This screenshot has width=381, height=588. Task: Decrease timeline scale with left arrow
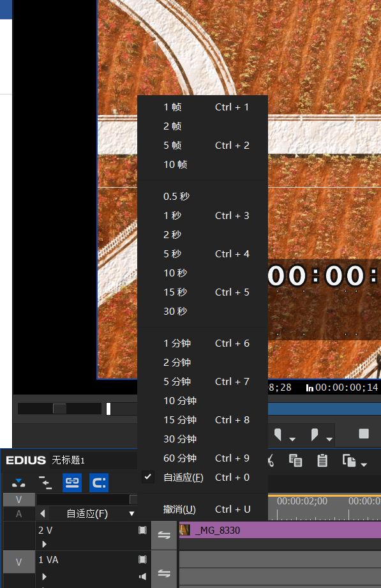tap(42, 514)
